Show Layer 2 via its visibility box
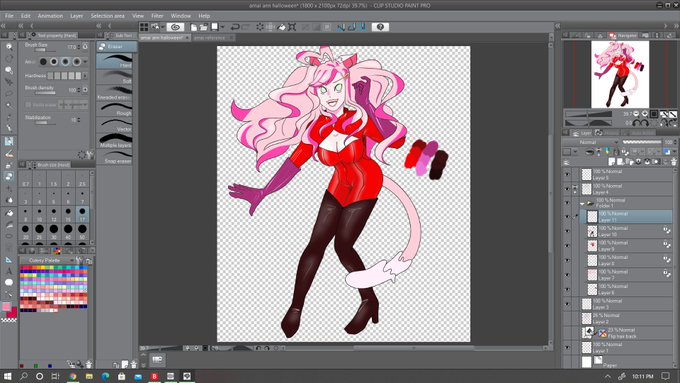This screenshot has height=383, width=680. pyautogui.click(x=567, y=318)
